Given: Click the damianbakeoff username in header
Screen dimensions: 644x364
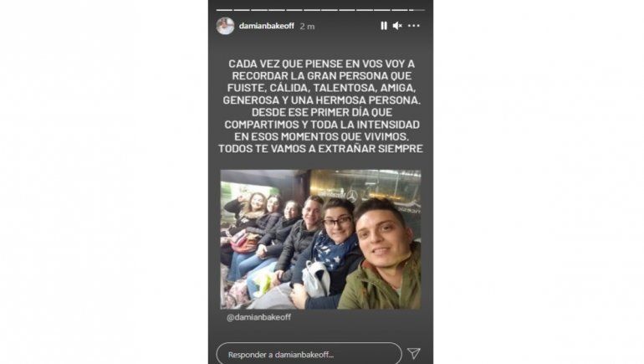Looking at the screenshot, I should pyautogui.click(x=267, y=26).
